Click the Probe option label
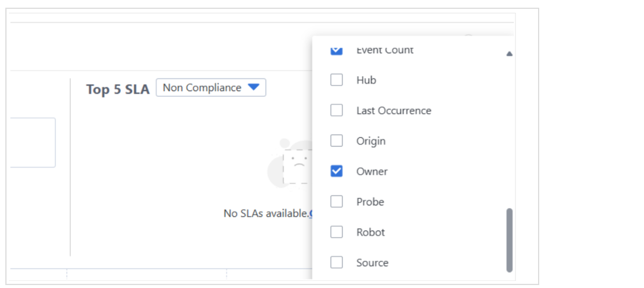 point(370,202)
